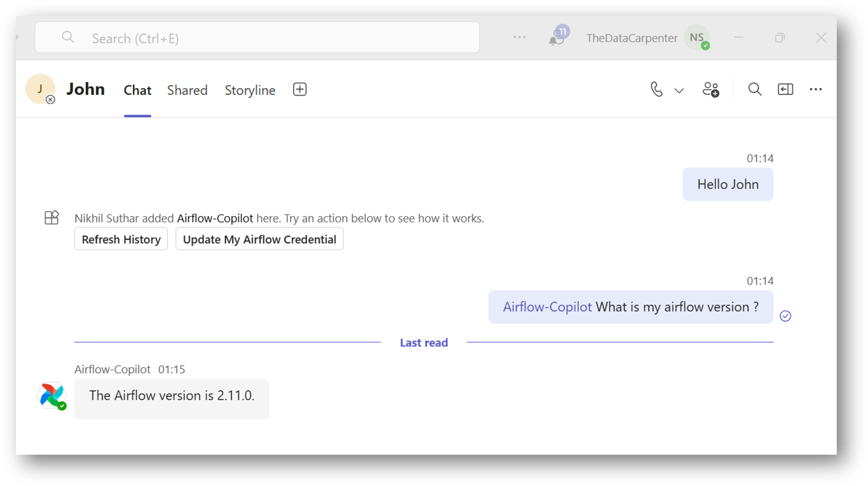Click the Refresh History button
This screenshot has width=868, height=486.
[121, 239]
